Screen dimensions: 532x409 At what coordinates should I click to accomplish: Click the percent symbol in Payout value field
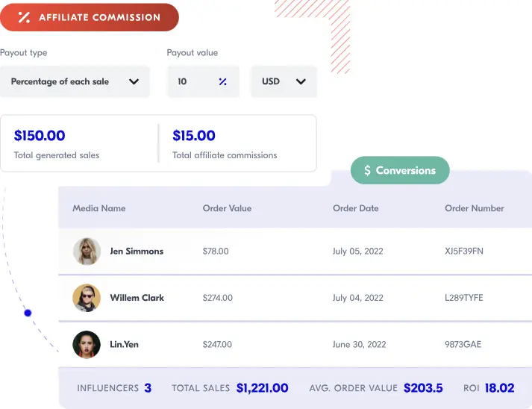(x=222, y=82)
